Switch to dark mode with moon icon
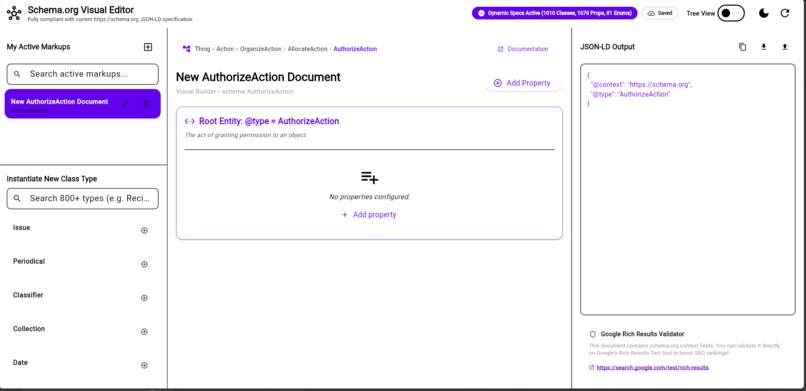Image resolution: width=806 pixels, height=391 pixels. pyautogui.click(x=764, y=13)
